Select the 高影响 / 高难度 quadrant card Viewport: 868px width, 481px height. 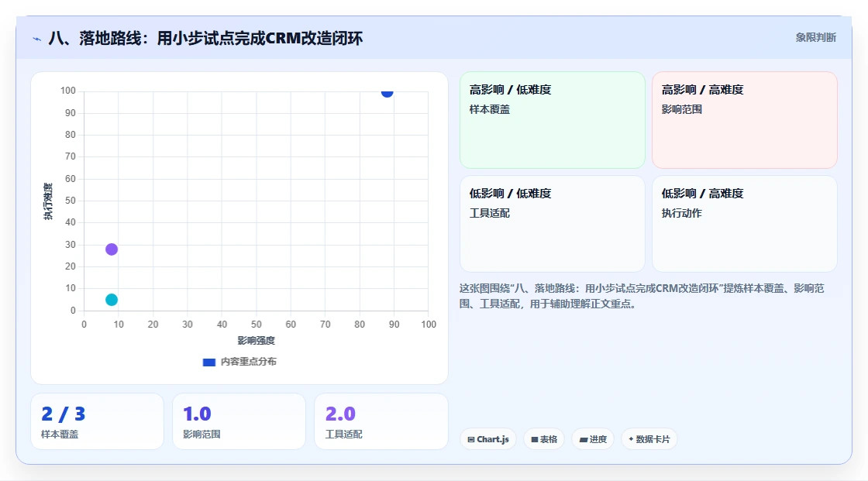pos(745,119)
